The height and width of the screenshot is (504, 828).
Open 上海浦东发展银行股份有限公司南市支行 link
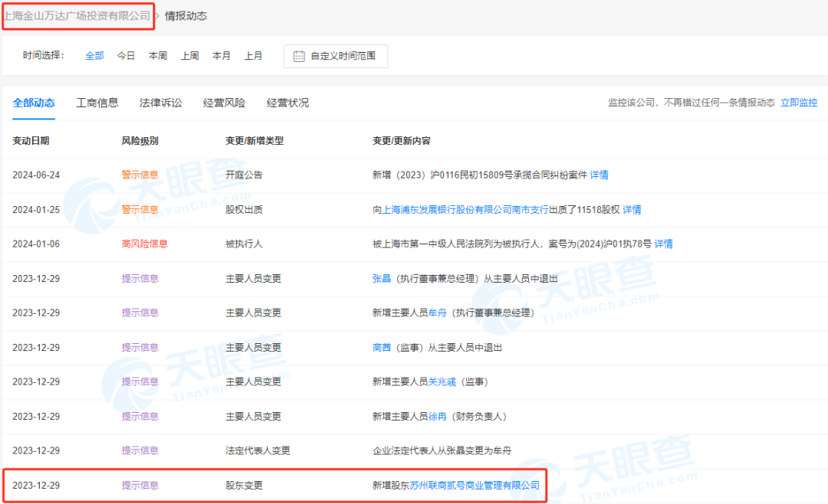(x=465, y=210)
